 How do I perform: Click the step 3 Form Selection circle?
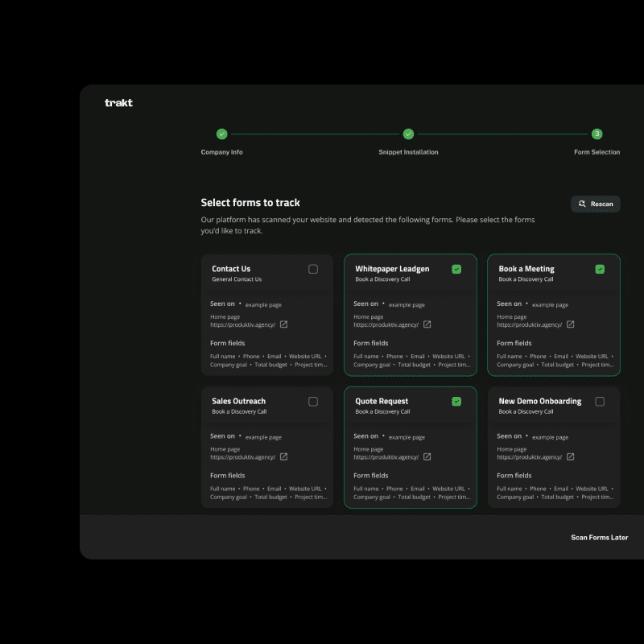[597, 134]
